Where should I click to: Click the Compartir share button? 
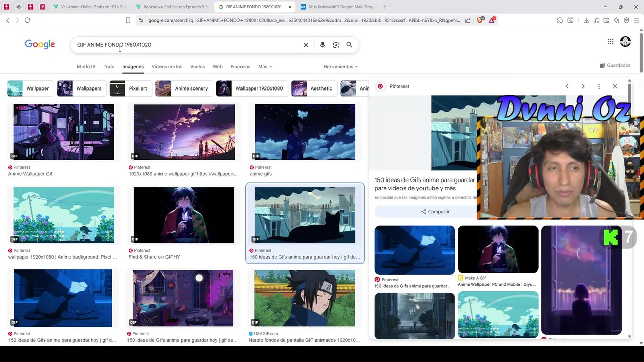click(435, 212)
